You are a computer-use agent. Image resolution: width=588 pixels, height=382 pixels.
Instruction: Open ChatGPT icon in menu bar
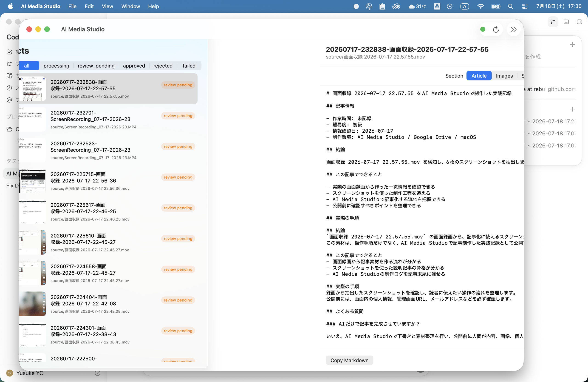(x=369, y=6)
